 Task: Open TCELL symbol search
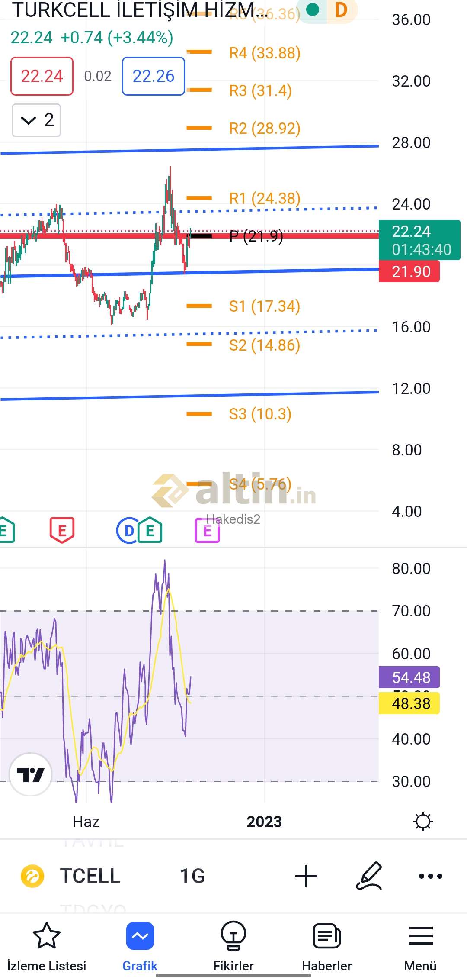click(90, 876)
